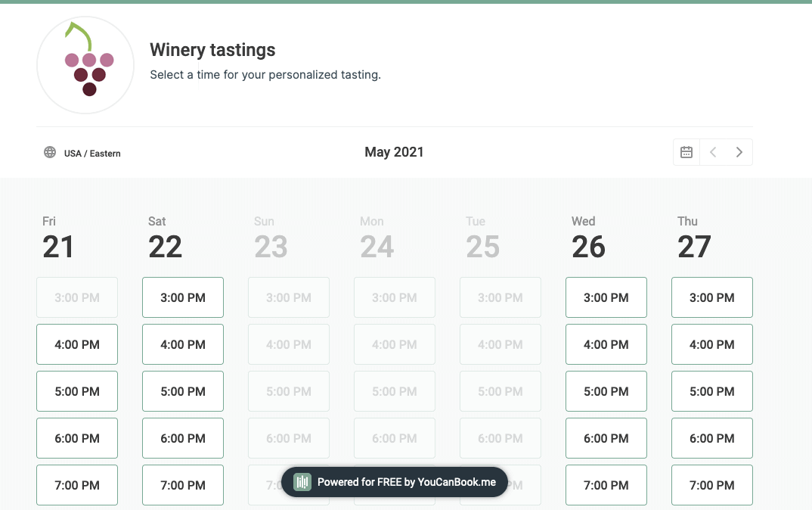Viewport: 812px width, 510px height.
Task: Click unavailable Monday 24 4:00 PM slot
Action: coord(395,344)
